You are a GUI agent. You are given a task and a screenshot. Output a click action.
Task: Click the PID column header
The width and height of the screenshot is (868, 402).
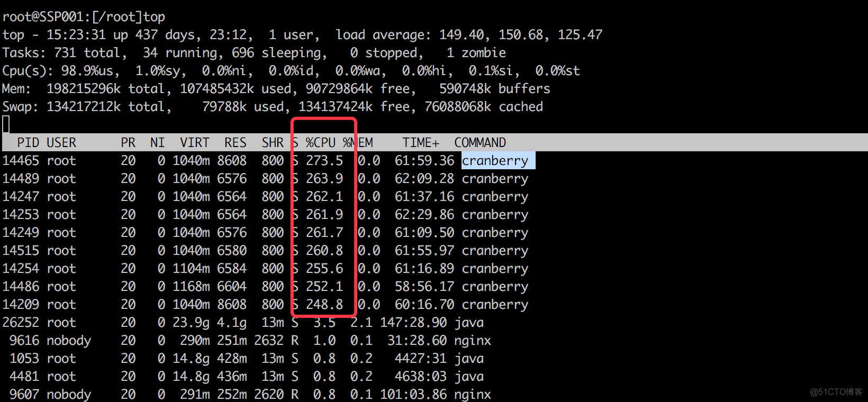28,143
